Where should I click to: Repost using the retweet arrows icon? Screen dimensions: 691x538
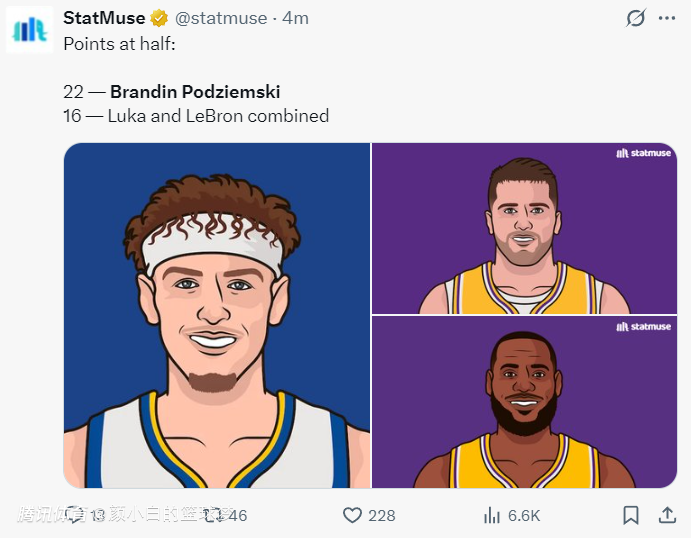[x=213, y=515]
